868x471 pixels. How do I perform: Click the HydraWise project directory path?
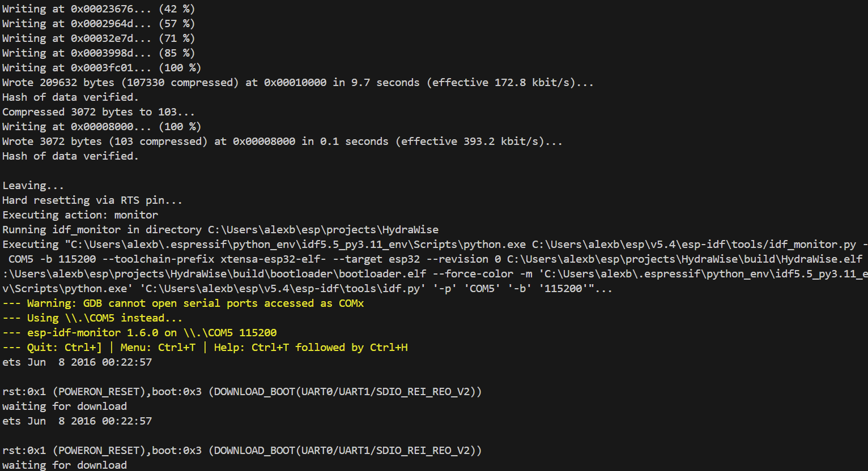click(x=323, y=230)
